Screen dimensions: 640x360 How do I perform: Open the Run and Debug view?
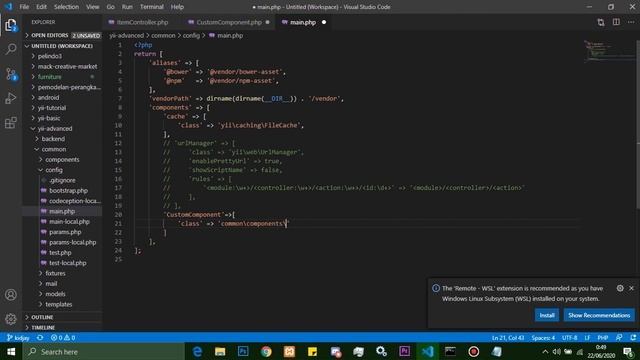pyautogui.click(x=11, y=98)
